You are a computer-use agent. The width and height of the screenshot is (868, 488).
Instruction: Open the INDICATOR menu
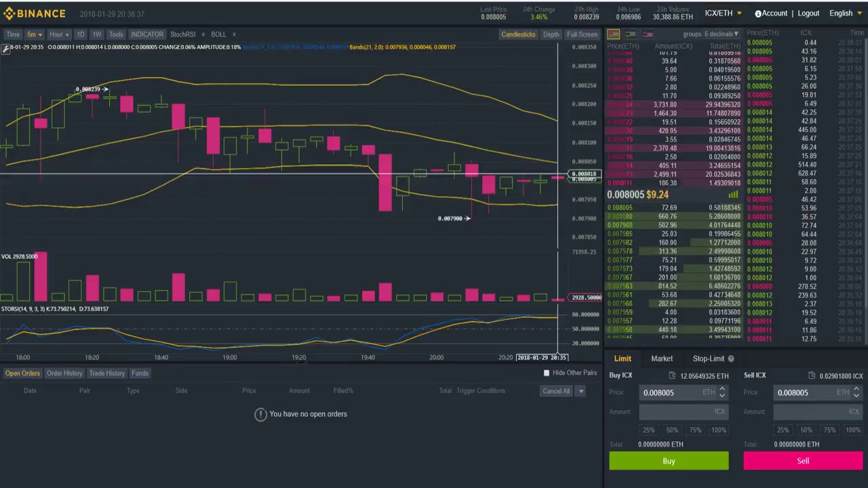(x=147, y=35)
